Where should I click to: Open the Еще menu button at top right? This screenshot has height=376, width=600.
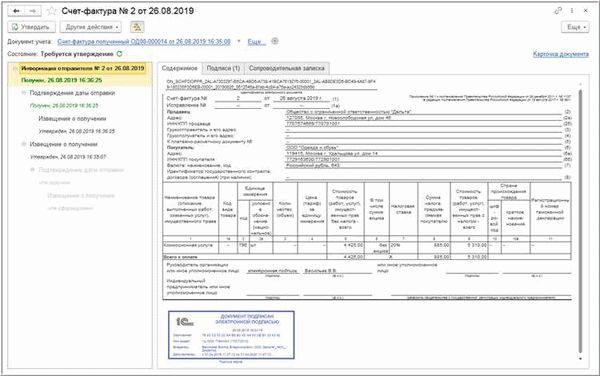(x=575, y=27)
